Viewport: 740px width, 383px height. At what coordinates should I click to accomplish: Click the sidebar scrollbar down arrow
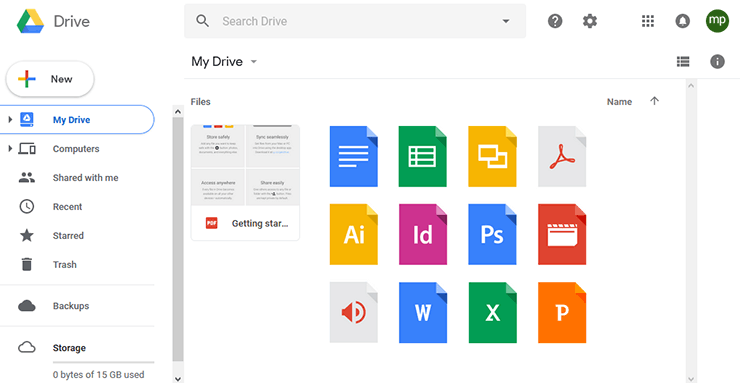click(x=177, y=378)
